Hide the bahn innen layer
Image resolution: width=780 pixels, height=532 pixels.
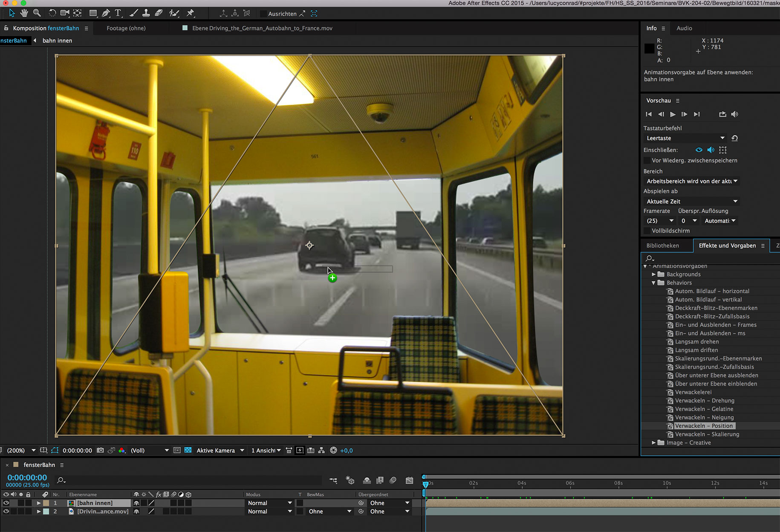[6, 503]
